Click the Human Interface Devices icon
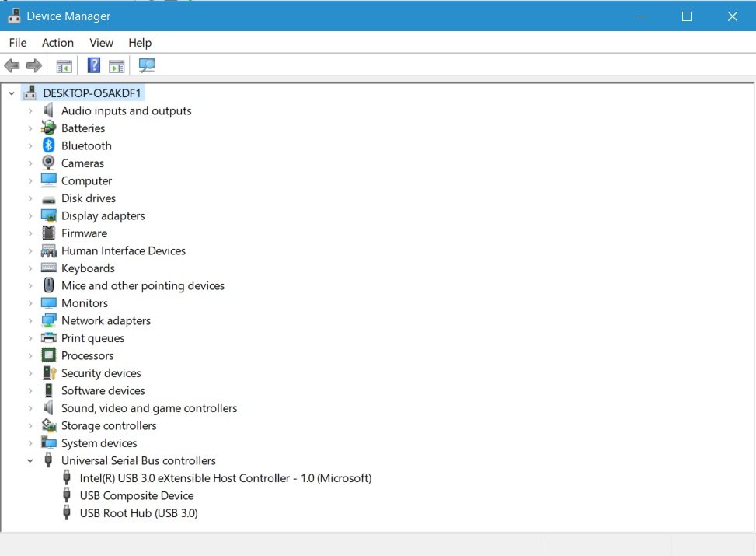Screen dimensions: 756x556 click(49, 250)
